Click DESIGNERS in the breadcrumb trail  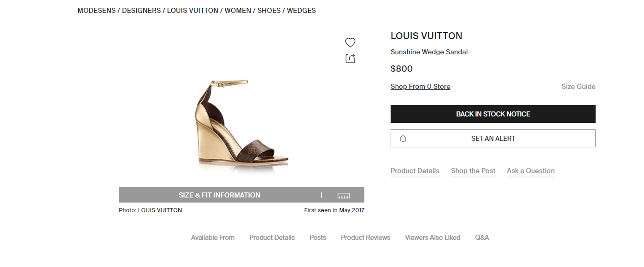(141, 10)
